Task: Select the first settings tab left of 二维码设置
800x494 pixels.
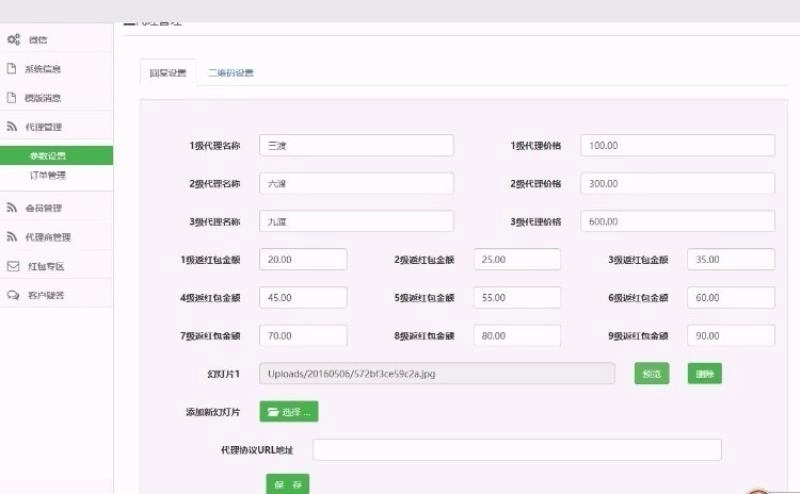Action: (x=168, y=73)
